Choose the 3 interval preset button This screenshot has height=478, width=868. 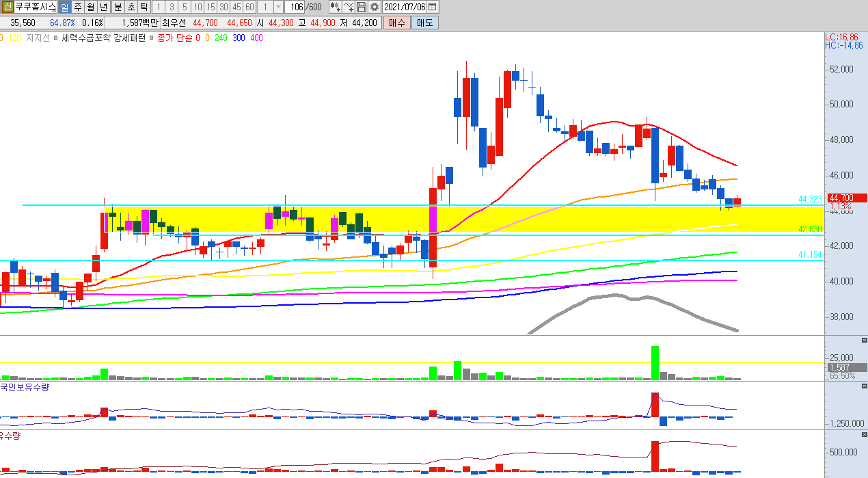click(x=172, y=7)
